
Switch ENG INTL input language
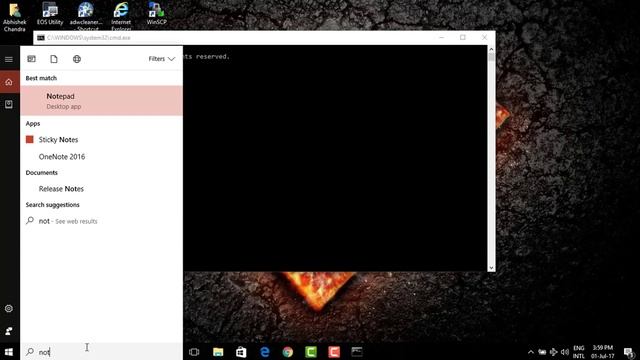pyautogui.click(x=579, y=352)
